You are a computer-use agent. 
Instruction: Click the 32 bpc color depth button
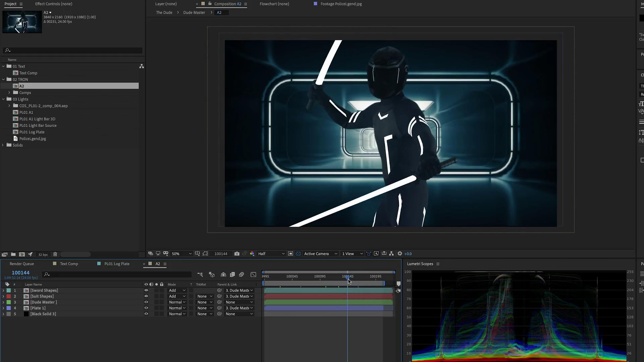pyautogui.click(x=43, y=254)
